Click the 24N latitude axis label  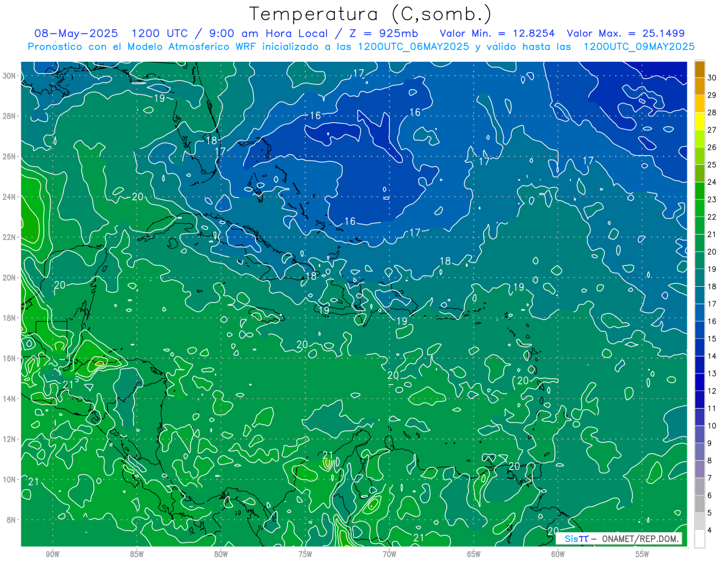[10, 197]
